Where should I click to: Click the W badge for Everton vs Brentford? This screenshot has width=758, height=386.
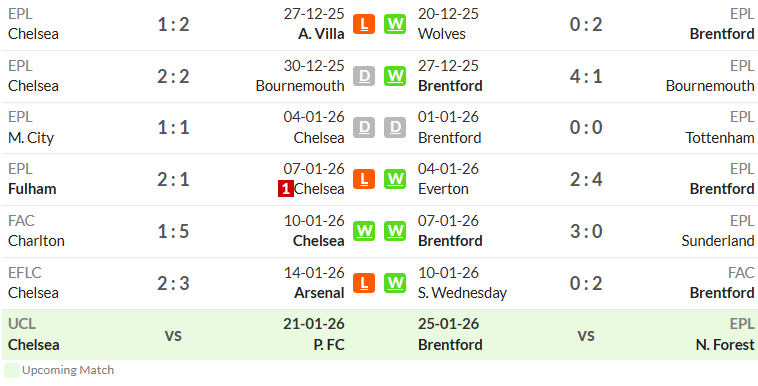395,179
